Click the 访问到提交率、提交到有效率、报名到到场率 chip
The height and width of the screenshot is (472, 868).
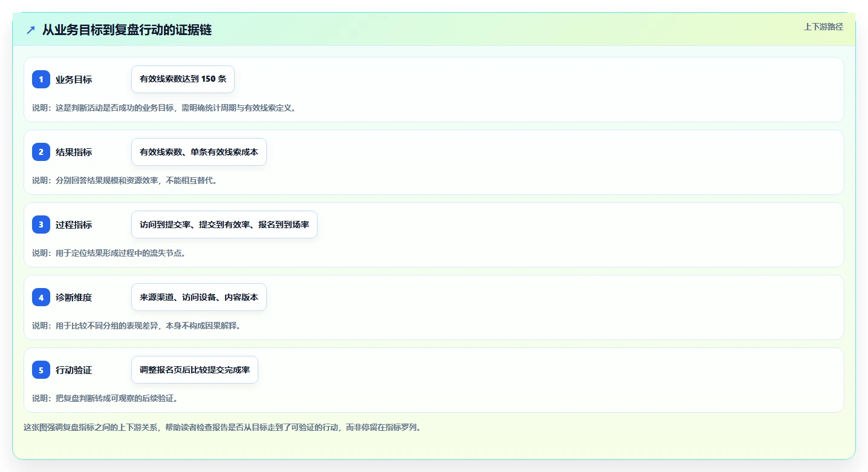[224, 225]
